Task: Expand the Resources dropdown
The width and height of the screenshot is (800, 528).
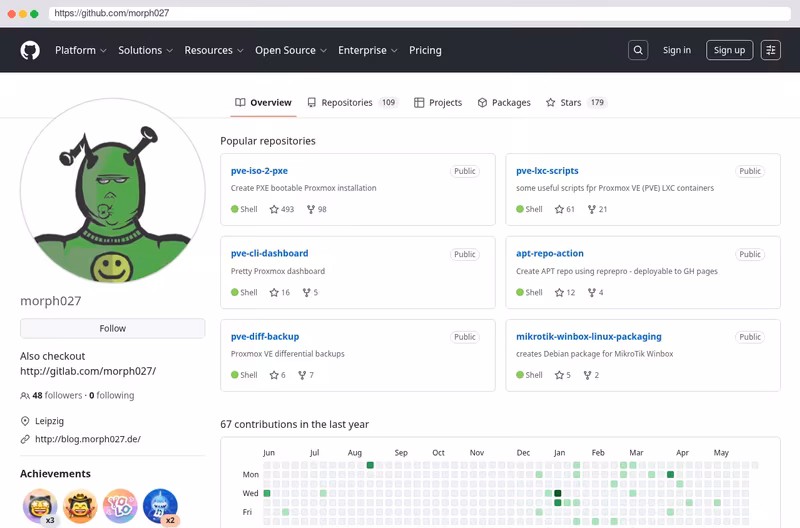Action: (214, 50)
